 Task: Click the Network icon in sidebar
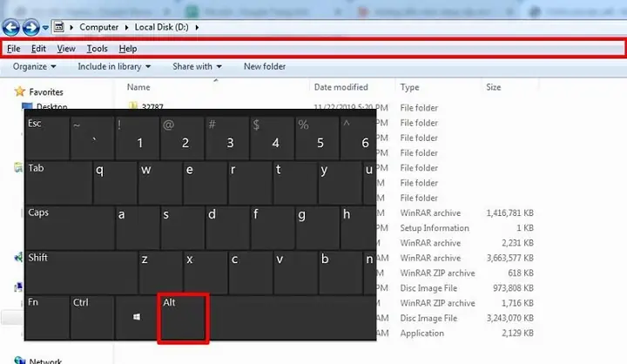[x=19, y=361]
